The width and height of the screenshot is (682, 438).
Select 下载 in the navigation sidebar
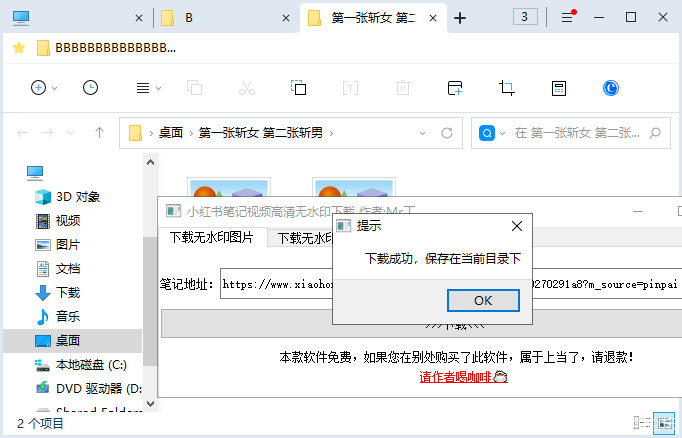pos(68,292)
